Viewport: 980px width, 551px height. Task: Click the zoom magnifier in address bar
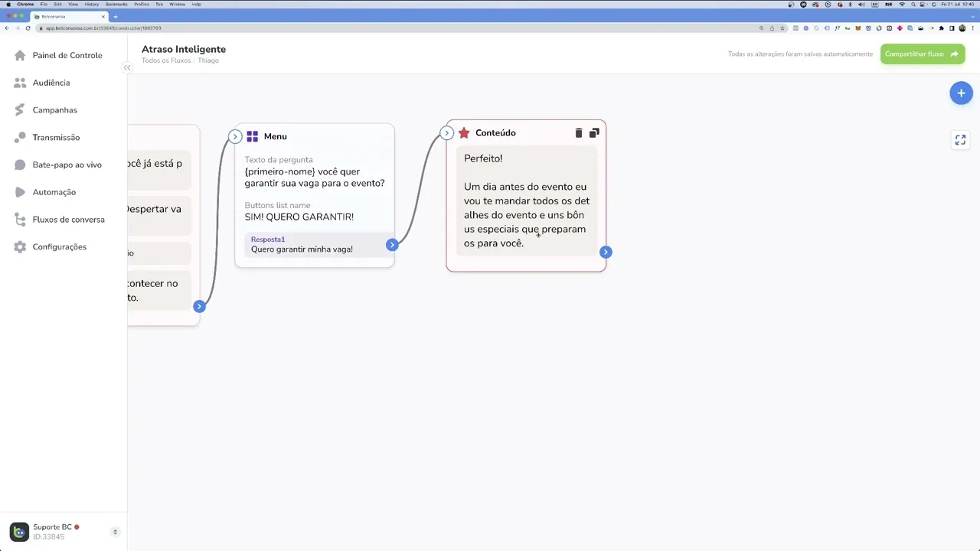(x=761, y=28)
